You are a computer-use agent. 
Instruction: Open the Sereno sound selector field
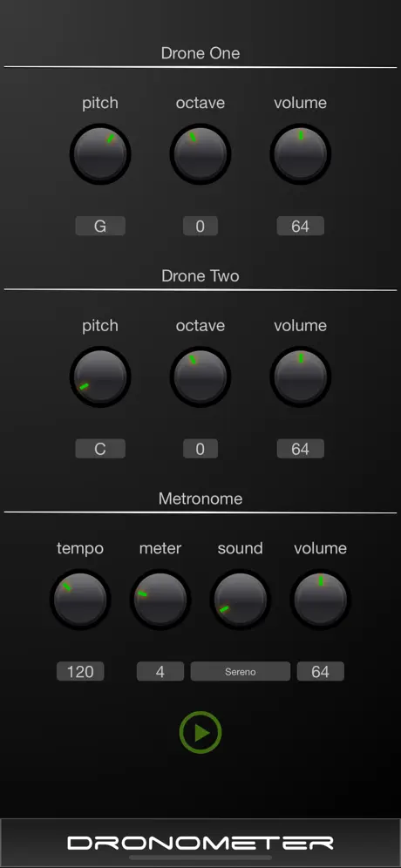click(x=241, y=672)
